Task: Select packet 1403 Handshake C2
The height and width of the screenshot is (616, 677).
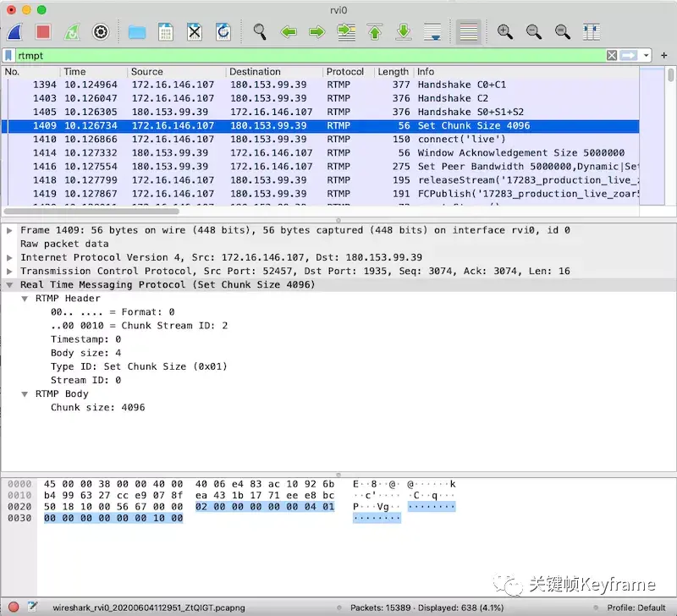Action: coord(321,98)
